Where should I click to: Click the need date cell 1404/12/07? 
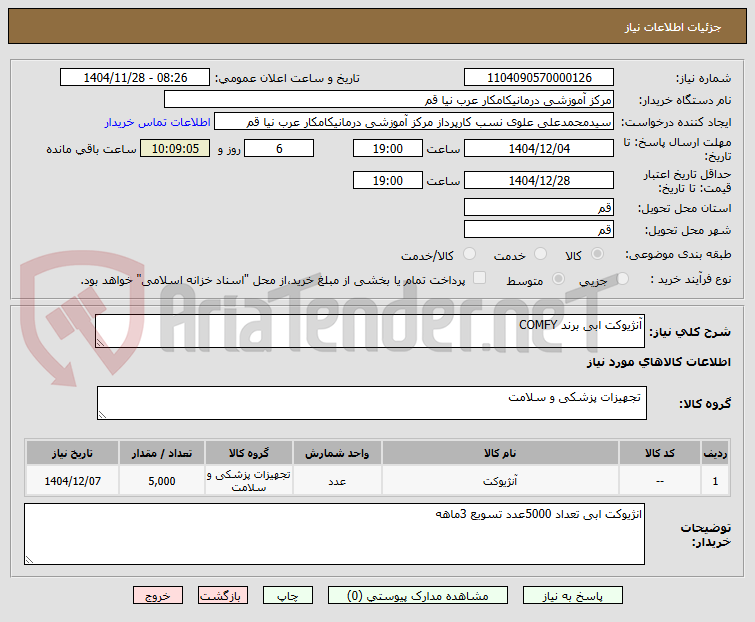click(x=72, y=480)
